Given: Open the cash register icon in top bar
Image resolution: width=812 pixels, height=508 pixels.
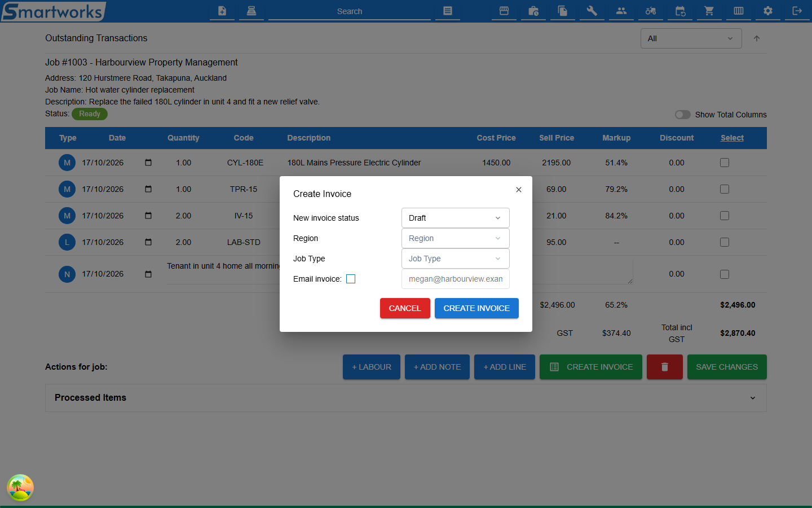Looking at the screenshot, I should tap(251, 11).
